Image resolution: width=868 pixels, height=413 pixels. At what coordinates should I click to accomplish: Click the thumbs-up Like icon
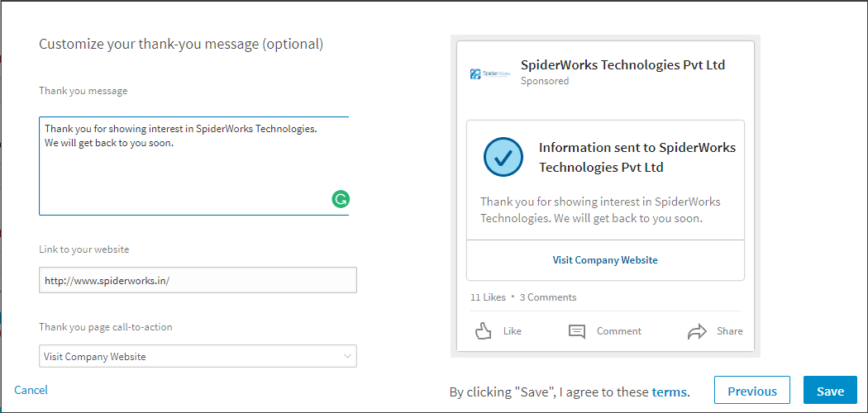(484, 331)
